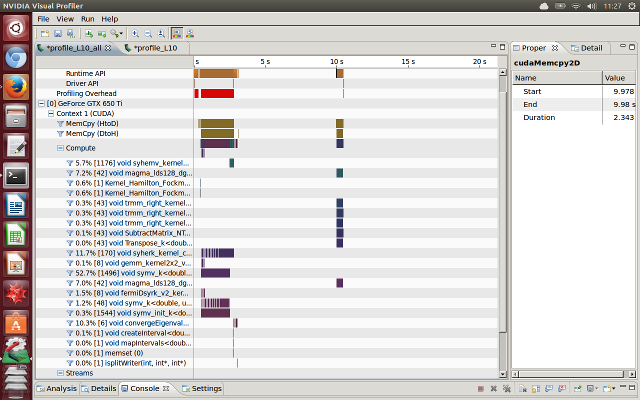
Task: Collapse the [0] GeForce GTX 650 Ti node
Action: pyautogui.click(x=41, y=104)
